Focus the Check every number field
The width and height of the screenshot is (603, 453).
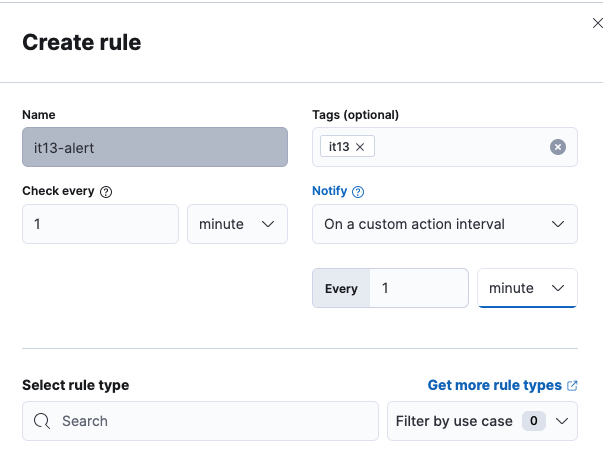[x=100, y=224]
